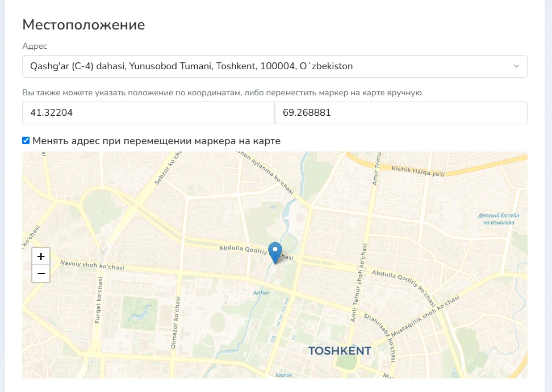Click 'Mustaqillik shoh ko'chasi' label
Viewport: 552px width, 392px height.
point(425,316)
